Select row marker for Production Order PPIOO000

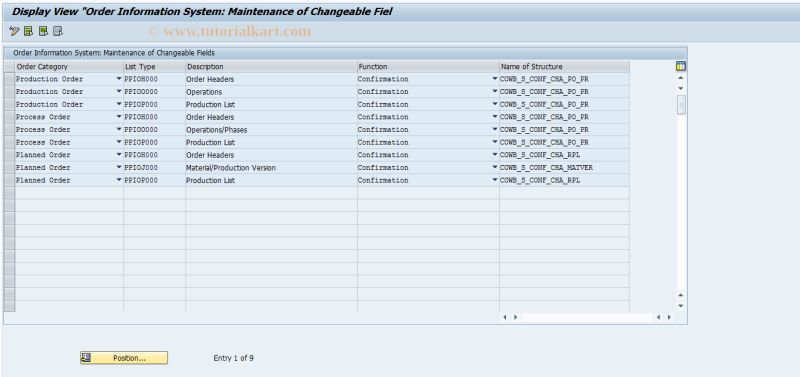point(9,92)
